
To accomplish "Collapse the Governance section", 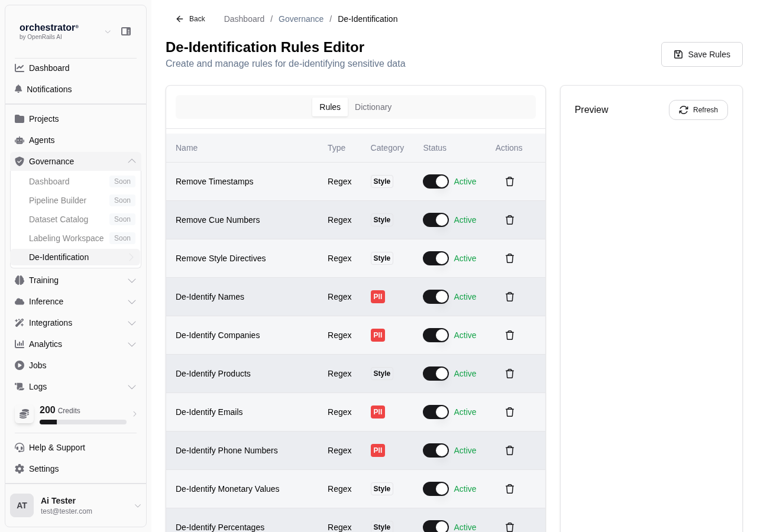I will pos(132,161).
